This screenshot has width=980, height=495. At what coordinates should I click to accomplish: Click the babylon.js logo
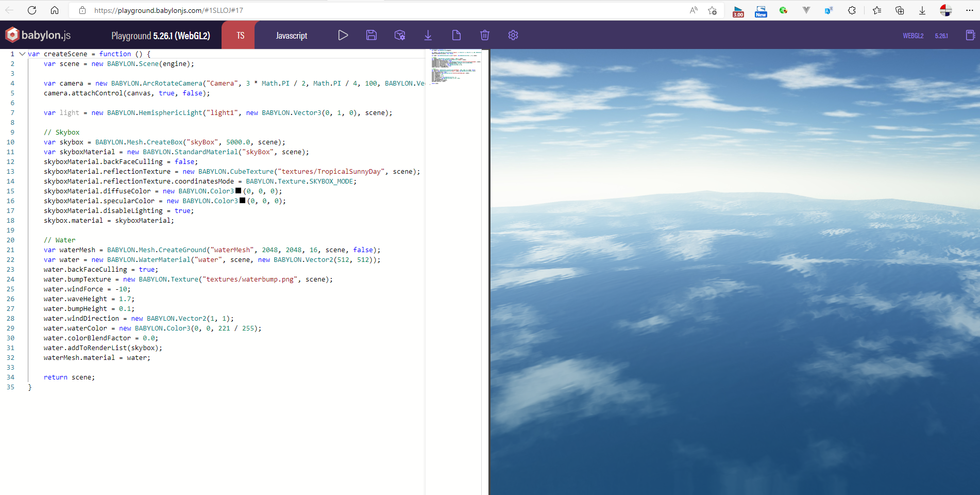38,35
